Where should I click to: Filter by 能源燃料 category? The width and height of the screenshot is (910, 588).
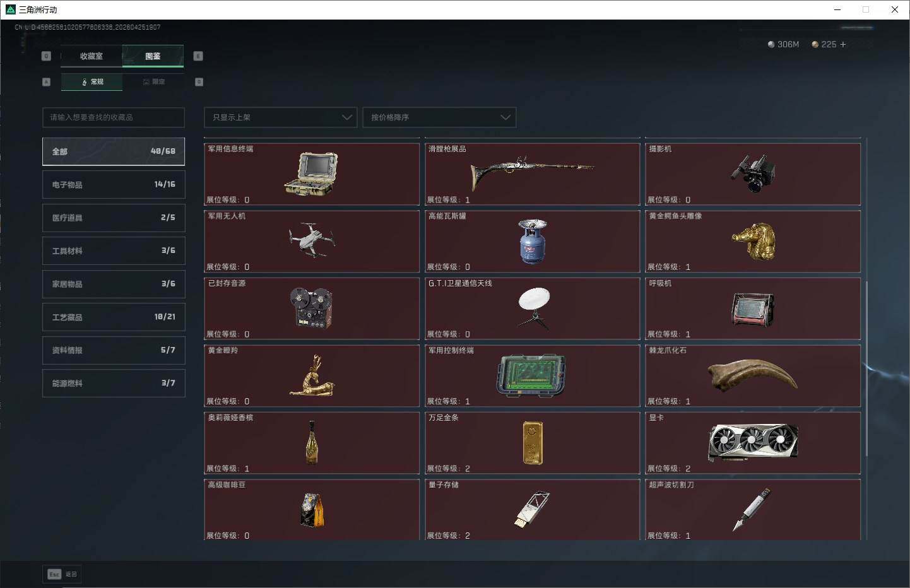click(x=114, y=383)
